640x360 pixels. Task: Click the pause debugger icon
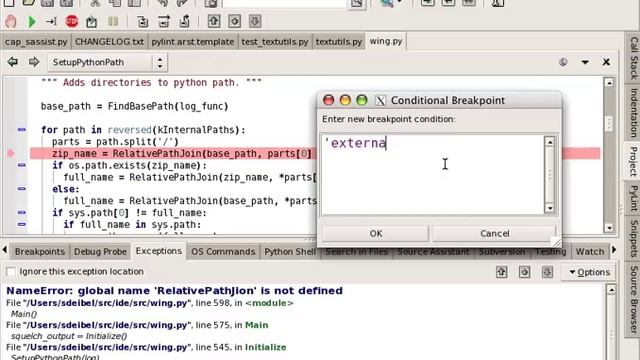point(113,21)
